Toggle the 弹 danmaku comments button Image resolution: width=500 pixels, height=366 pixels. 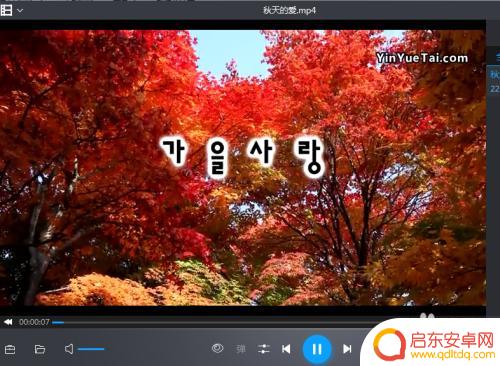241,349
